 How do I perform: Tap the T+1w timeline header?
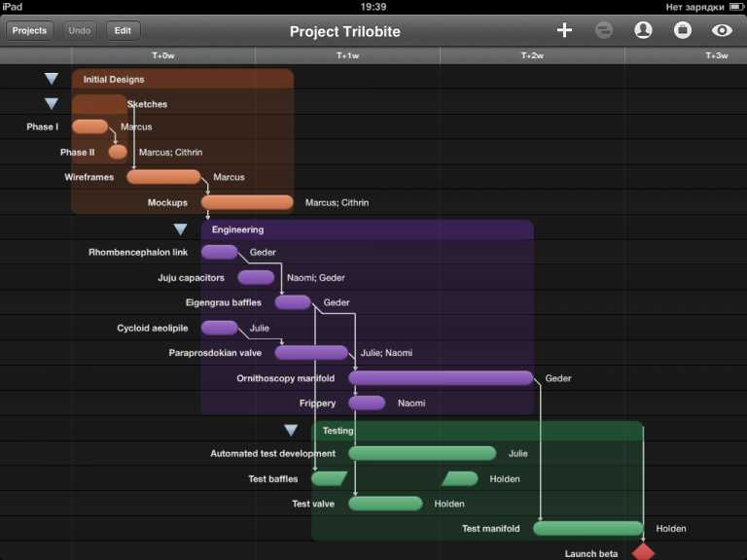coord(347,55)
